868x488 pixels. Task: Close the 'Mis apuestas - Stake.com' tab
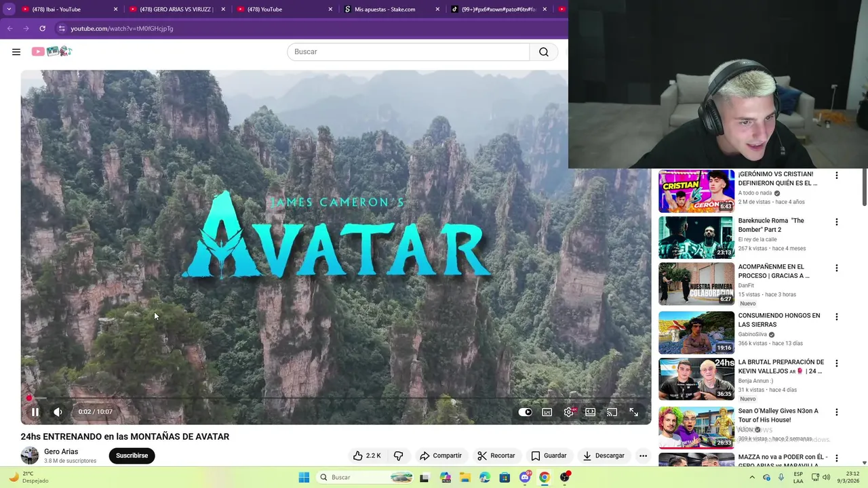point(437,9)
